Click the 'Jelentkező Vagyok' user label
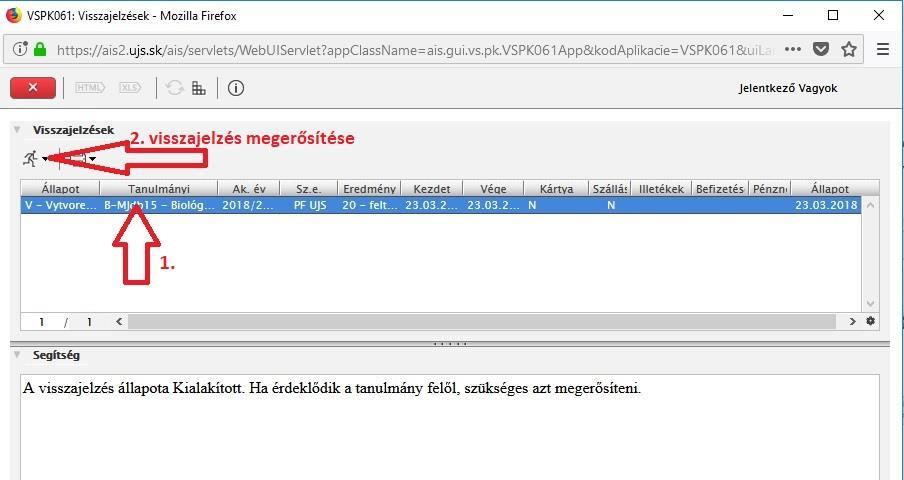Image resolution: width=904 pixels, height=480 pixels. [788, 88]
